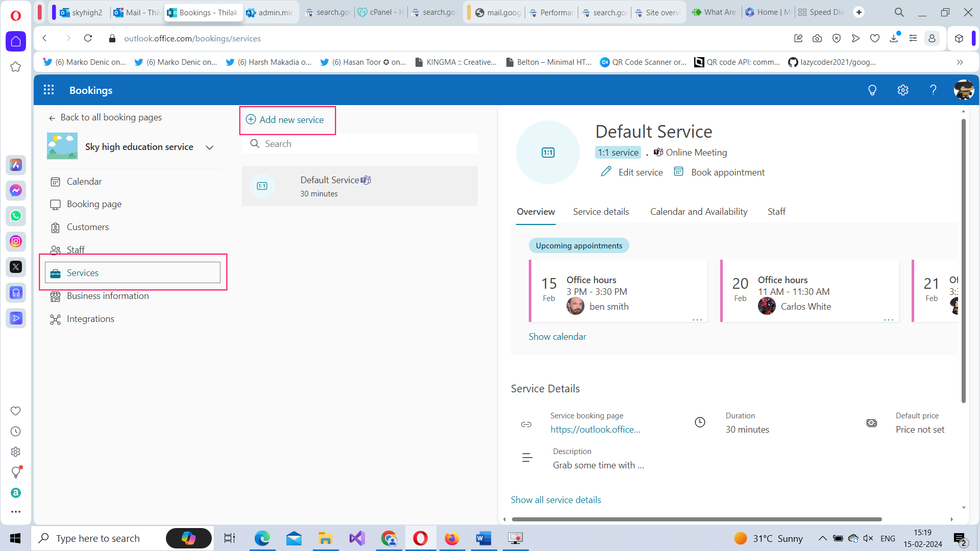Select the Services briefcase icon
This screenshot has width=980, height=551.
pos(55,272)
